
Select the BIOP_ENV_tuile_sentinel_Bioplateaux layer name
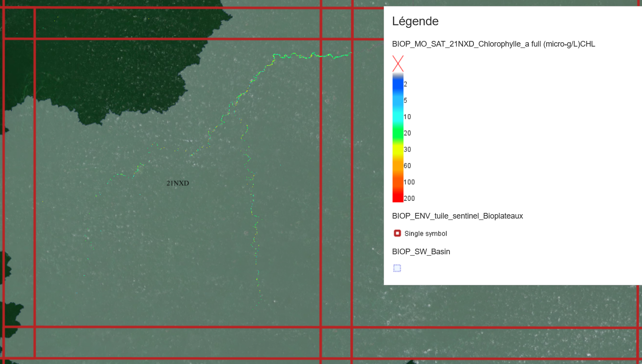457,216
